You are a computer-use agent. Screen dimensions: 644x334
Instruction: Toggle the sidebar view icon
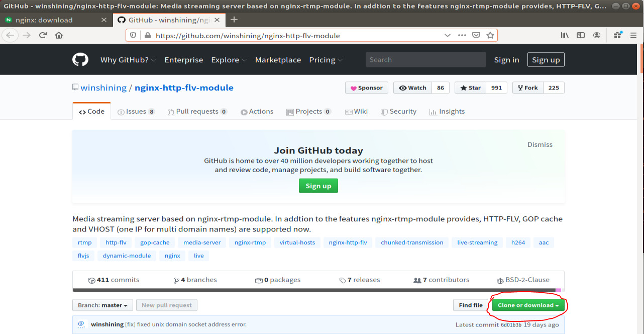pyautogui.click(x=581, y=35)
